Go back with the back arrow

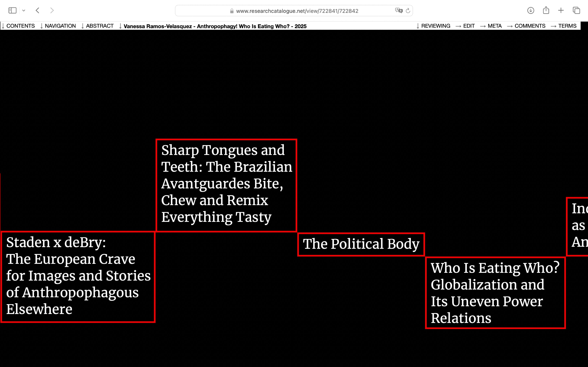(37, 10)
